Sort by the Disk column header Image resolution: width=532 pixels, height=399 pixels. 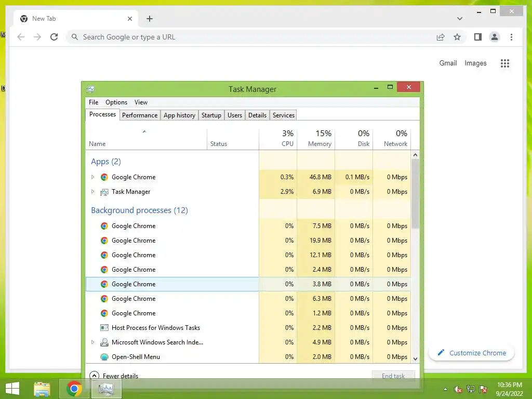354,139
